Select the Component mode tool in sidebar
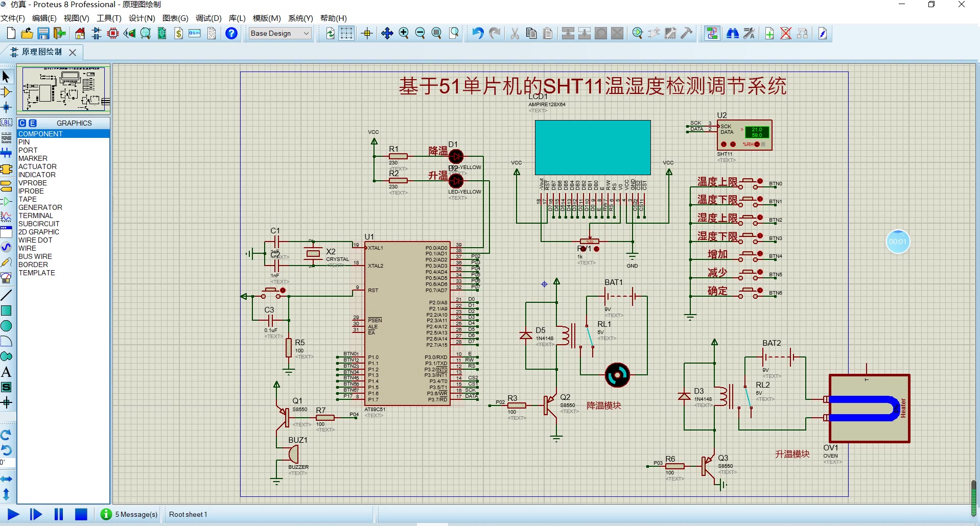 coord(6,92)
